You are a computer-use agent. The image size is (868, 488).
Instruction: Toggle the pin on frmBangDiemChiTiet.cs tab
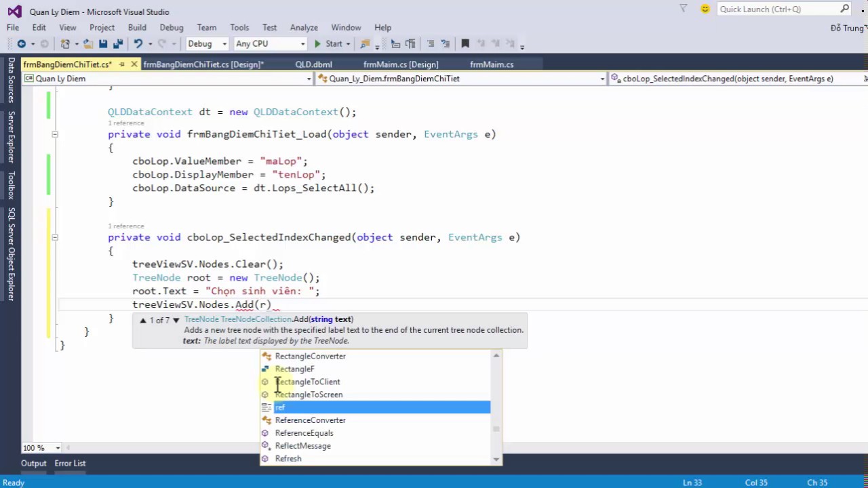(x=122, y=64)
